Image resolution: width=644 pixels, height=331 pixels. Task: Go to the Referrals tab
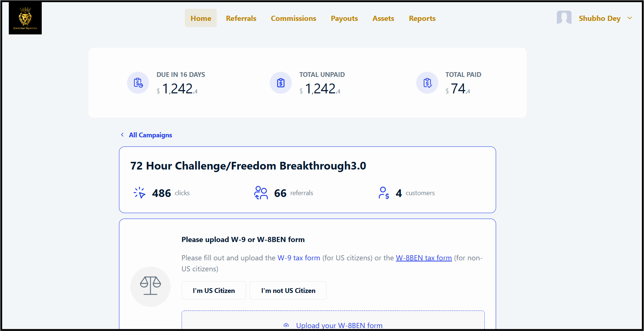241,18
